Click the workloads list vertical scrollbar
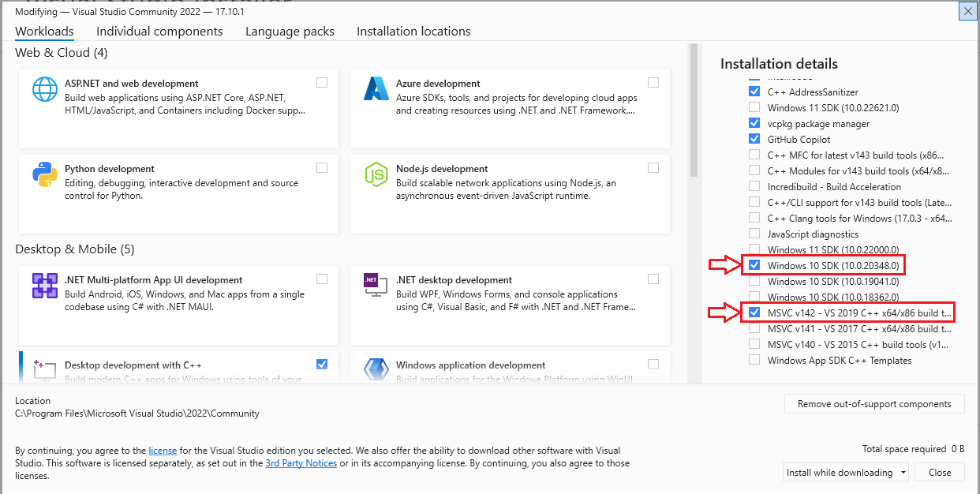The image size is (980, 494). click(694, 110)
